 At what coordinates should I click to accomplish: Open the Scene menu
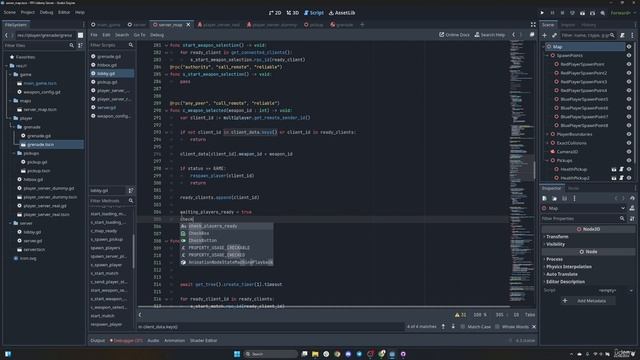pyautogui.click(x=10, y=13)
